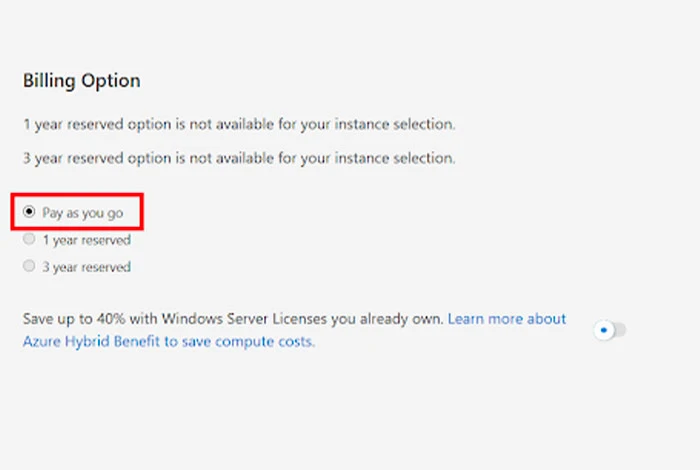Click the 1 year reserved label text
This screenshot has height=470, width=700.
tap(87, 240)
